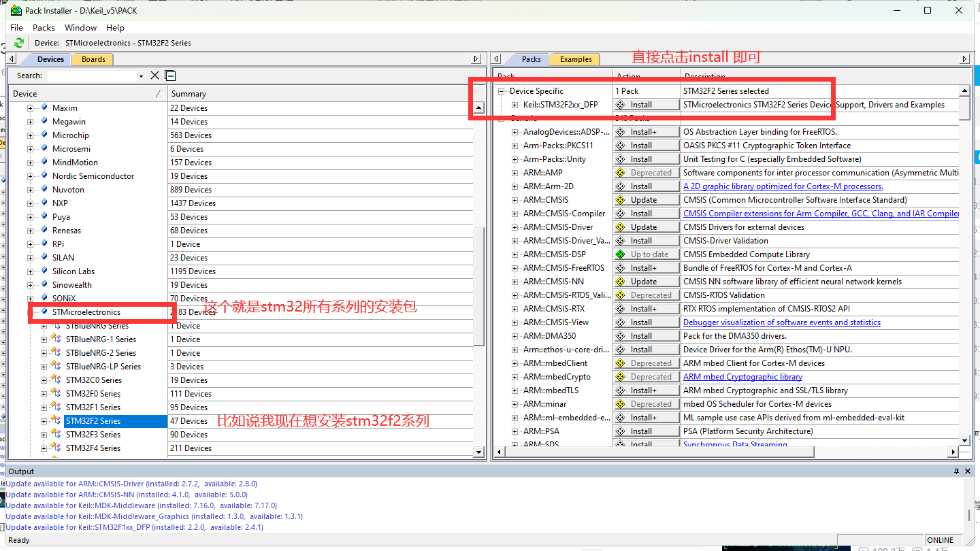The width and height of the screenshot is (980, 551).
Task: Select the Renesas vendor row
Action: (x=66, y=230)
